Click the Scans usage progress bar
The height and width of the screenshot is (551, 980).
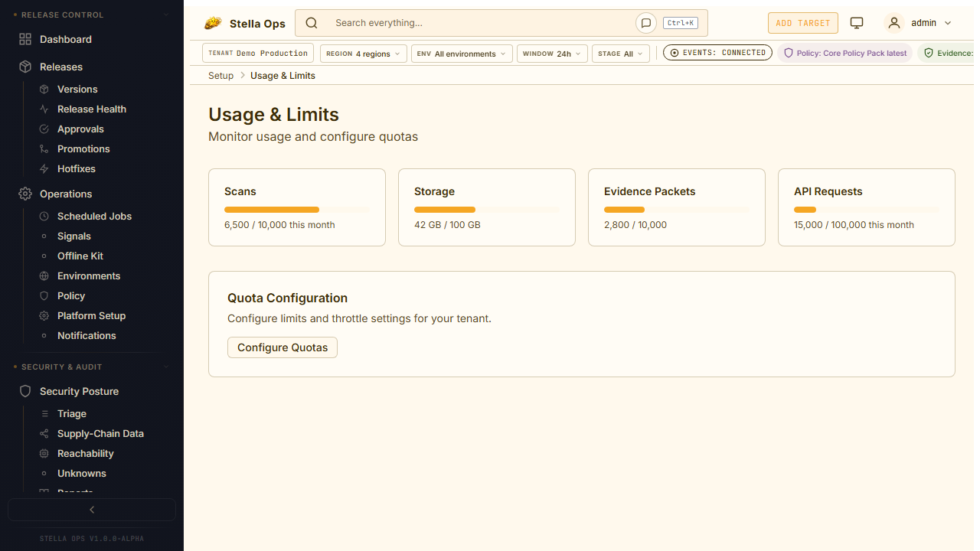[296, 210]
